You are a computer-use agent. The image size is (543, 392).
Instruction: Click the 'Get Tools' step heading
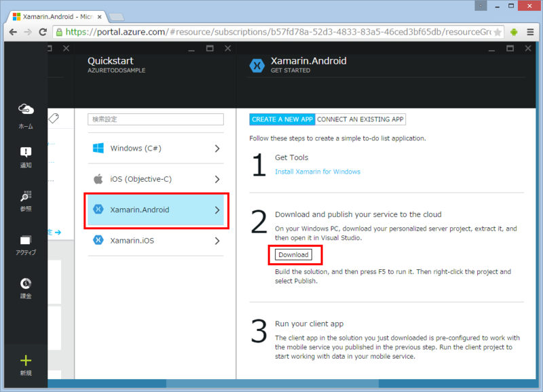tap(292, 157)
